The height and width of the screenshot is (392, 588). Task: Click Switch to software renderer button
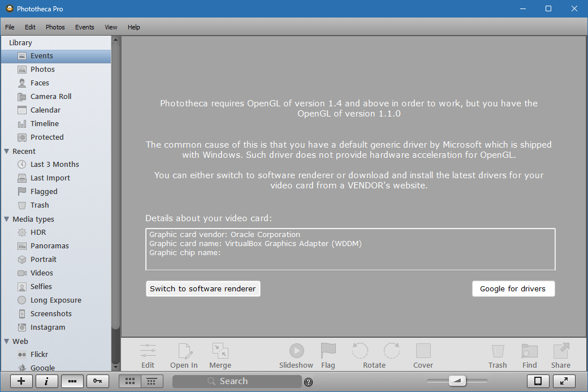[x=203, y=289]
